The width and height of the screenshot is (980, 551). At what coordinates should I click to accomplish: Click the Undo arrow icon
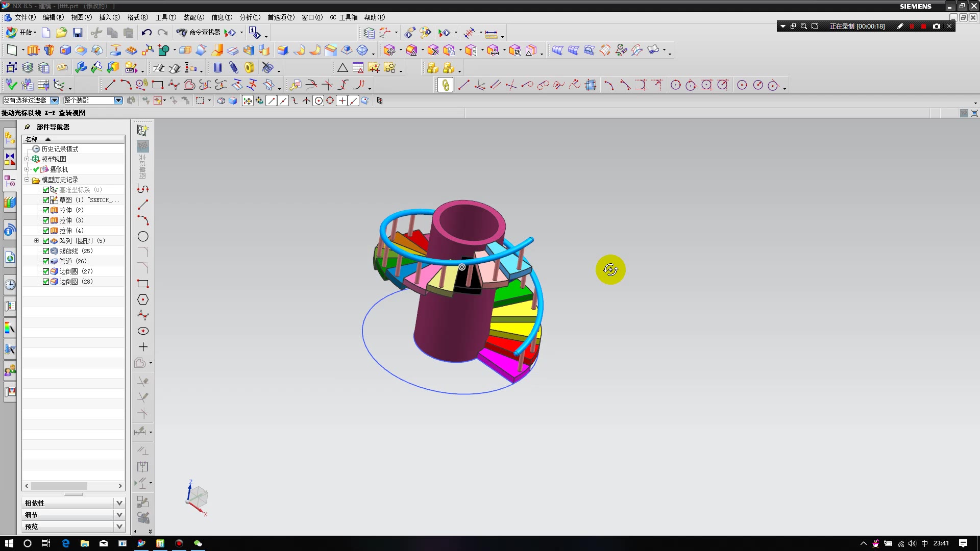tap(146, 33)
